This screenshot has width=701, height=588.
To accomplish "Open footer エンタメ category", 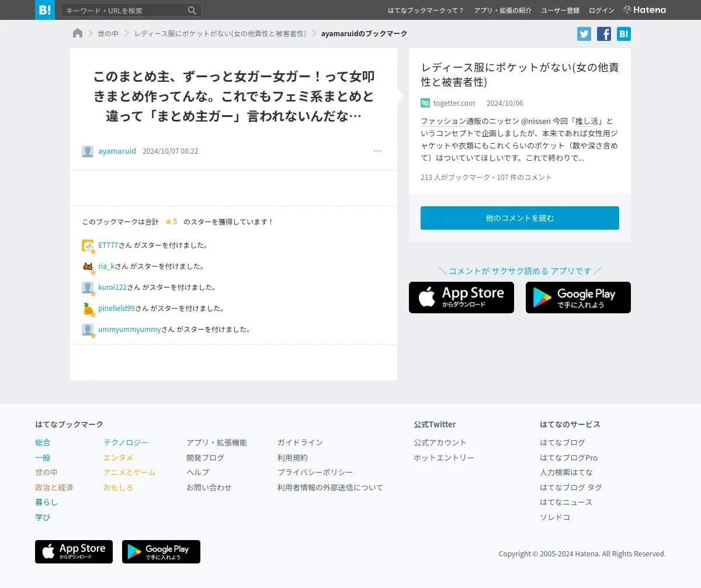I will (x=118, y=458).
